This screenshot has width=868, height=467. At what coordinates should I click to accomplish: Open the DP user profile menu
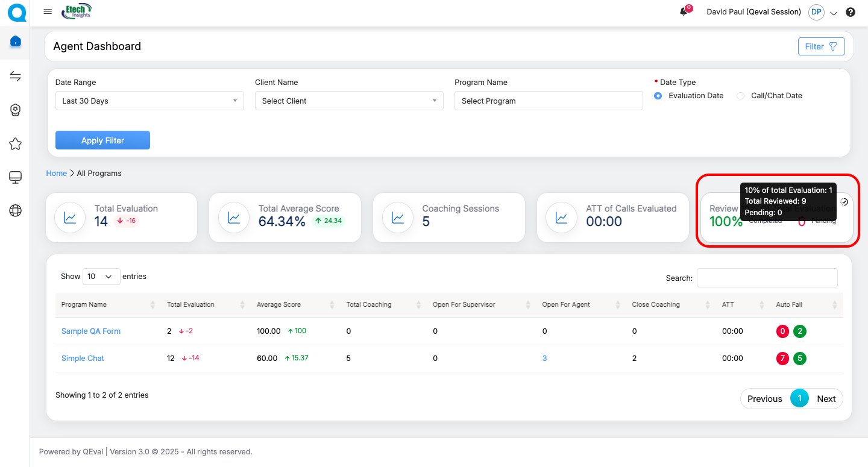tap(816, 12)
